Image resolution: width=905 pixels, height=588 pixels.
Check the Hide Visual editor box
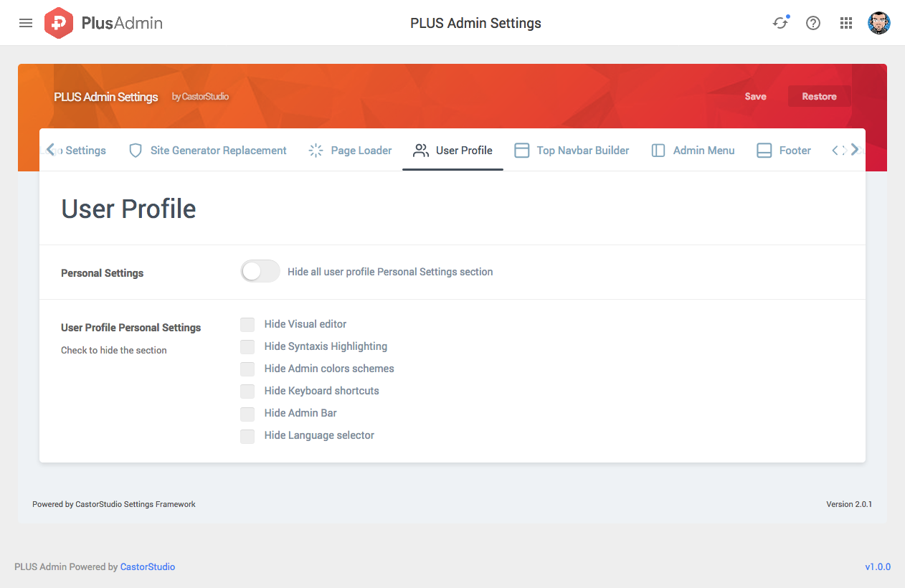pos(247,324)
